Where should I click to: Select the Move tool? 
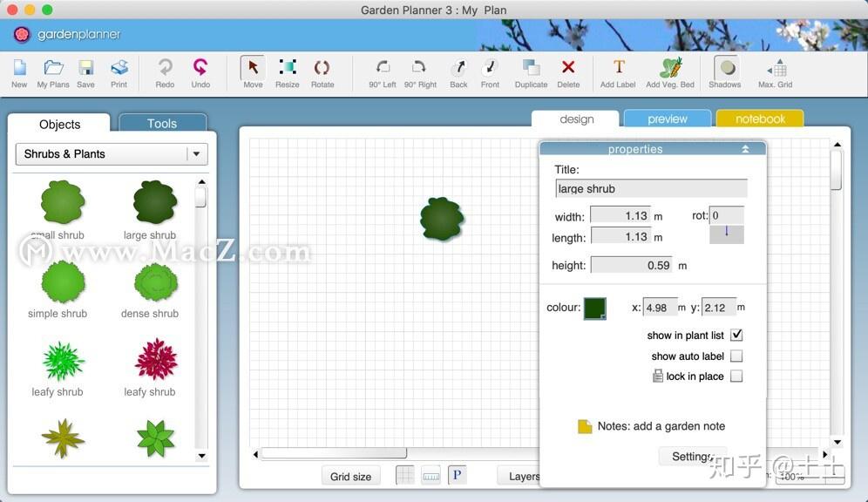252,72
